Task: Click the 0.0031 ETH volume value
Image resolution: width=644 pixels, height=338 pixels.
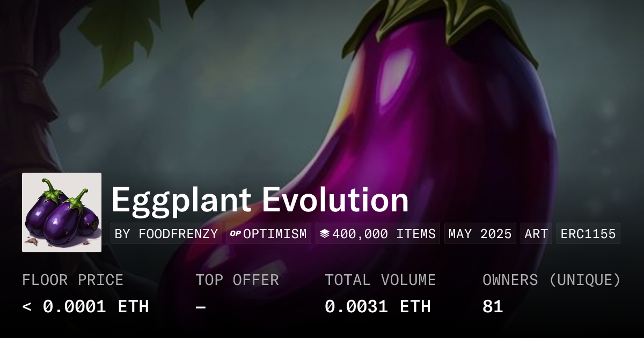Action: pos(377,307)
